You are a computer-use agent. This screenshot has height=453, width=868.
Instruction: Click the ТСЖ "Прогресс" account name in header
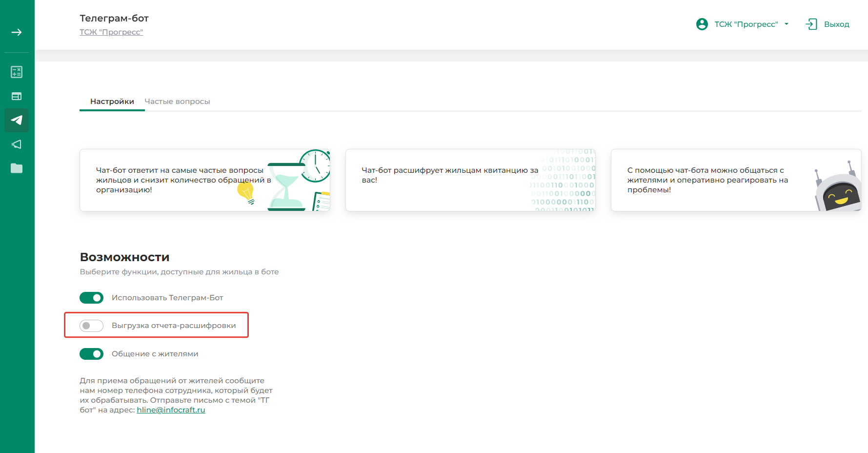coord(746,24)
